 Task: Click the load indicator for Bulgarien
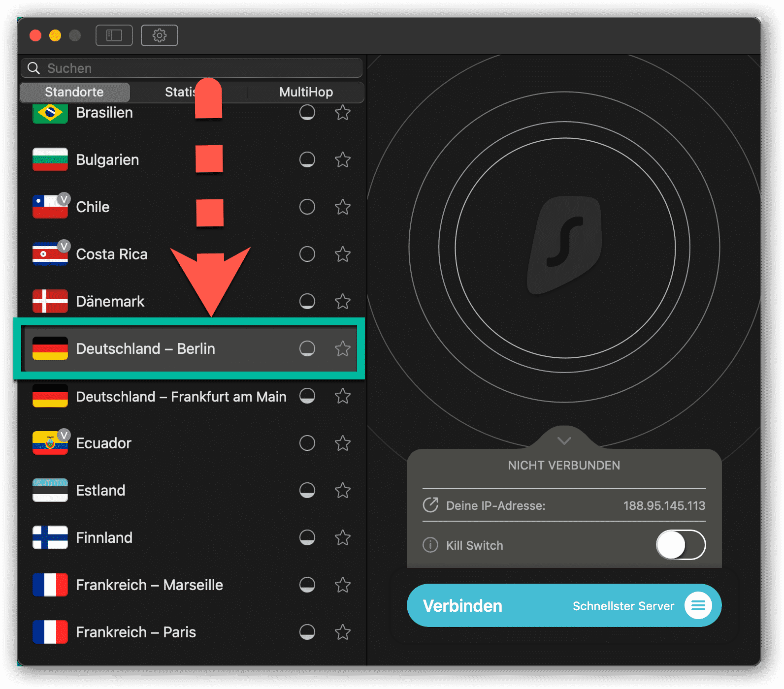tap(307, 159)
